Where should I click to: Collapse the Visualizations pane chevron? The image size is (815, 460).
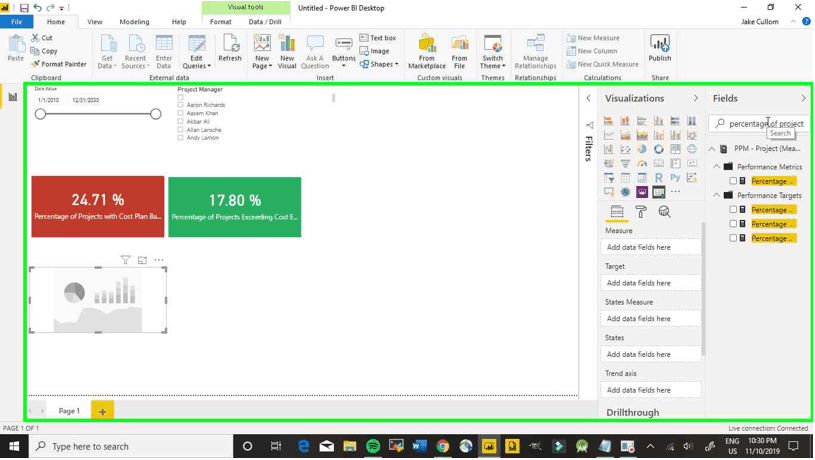coord(695,98)
